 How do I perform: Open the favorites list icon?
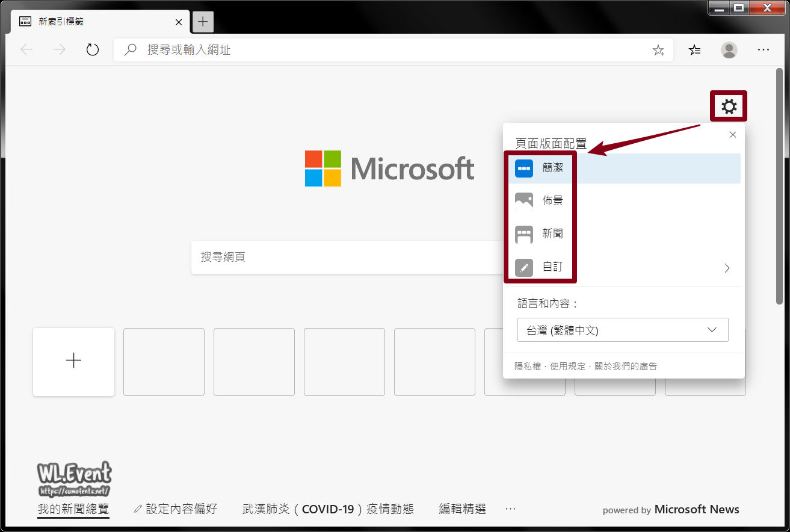(695, 50)
